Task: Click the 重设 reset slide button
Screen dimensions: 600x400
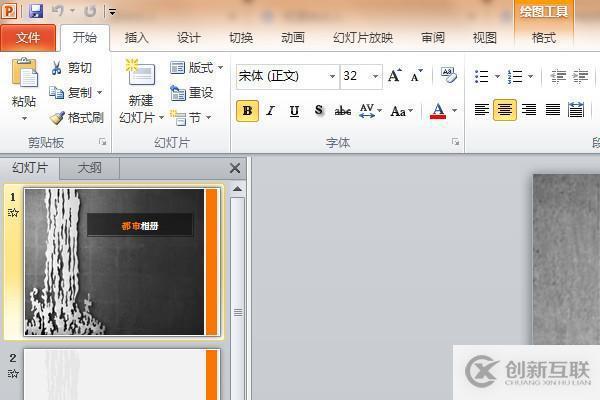Action: tap(191, 92)
